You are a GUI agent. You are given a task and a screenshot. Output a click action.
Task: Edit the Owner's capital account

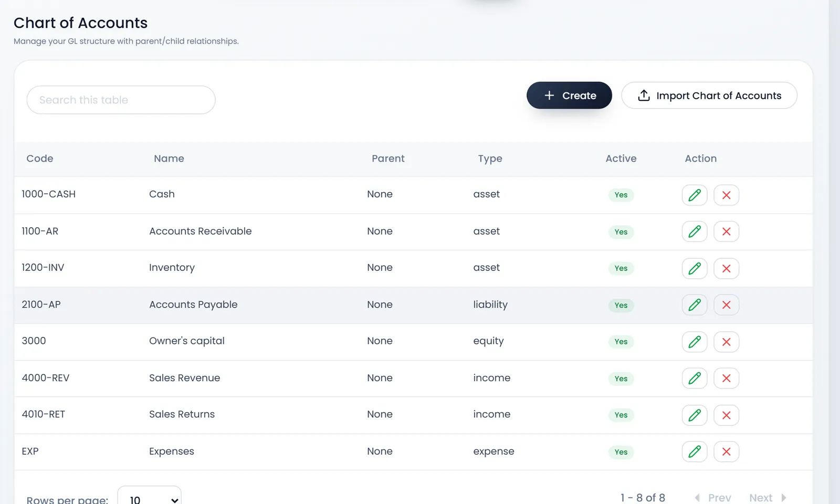pyautogui.click(x=695, y=342)
